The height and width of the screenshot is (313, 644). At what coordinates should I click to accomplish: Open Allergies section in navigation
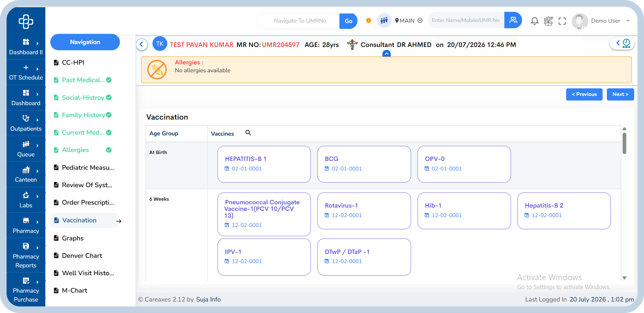(x=82, y=150)
